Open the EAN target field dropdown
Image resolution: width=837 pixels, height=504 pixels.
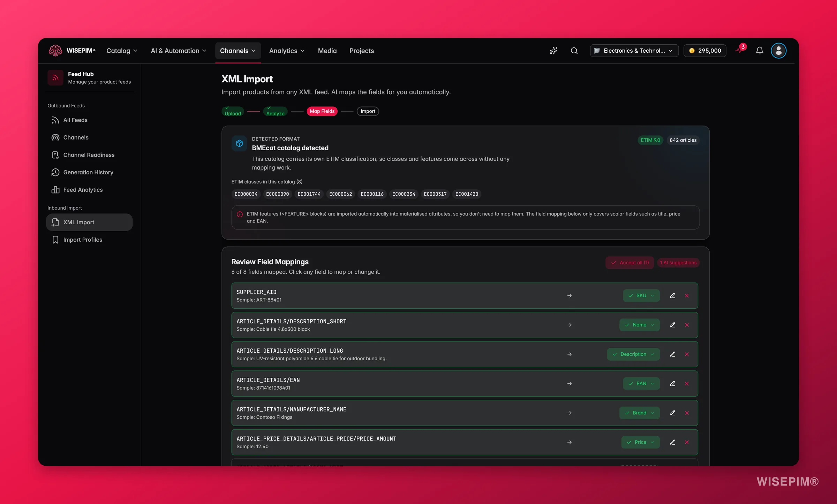coord(641,383)
